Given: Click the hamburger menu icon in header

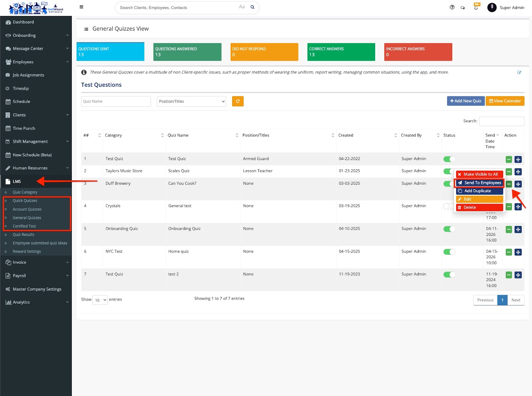Looking at the screenshot, I should [x=81, y=7].
